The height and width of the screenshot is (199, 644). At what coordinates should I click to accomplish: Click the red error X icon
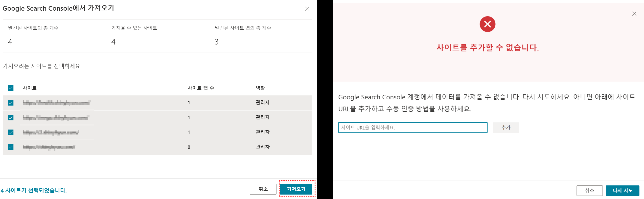click(x=487, y=24)
